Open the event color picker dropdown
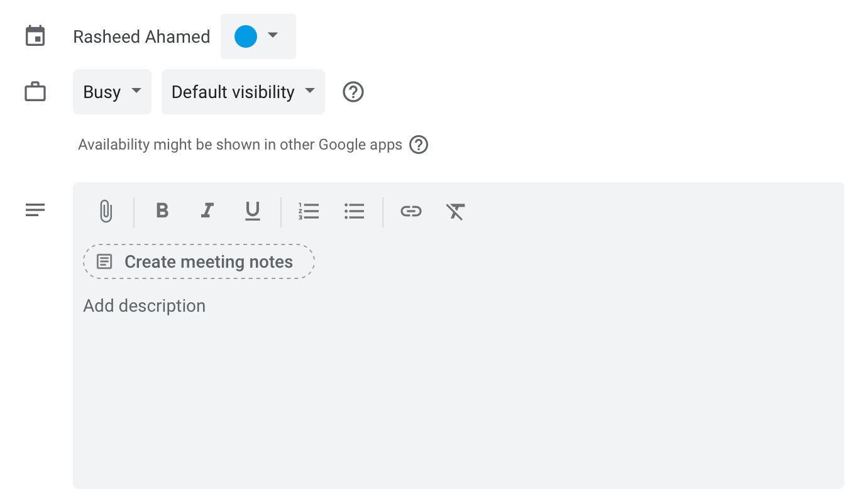The height and width of the screenshot is (504, 860). (273, 36)
